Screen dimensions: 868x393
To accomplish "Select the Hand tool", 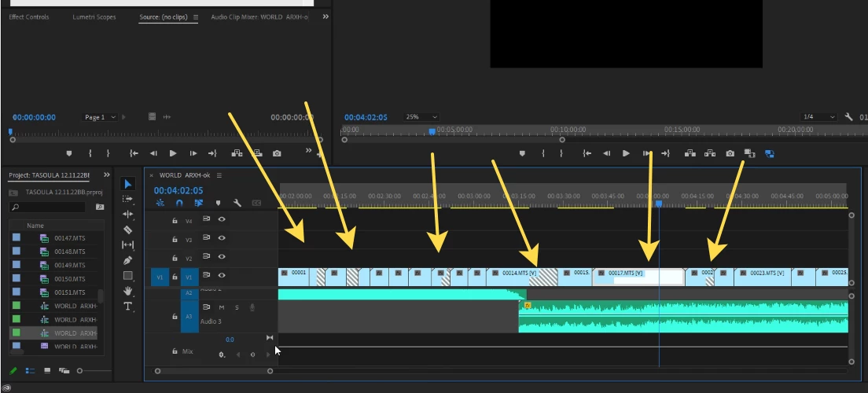I will (x=128, y=291).
